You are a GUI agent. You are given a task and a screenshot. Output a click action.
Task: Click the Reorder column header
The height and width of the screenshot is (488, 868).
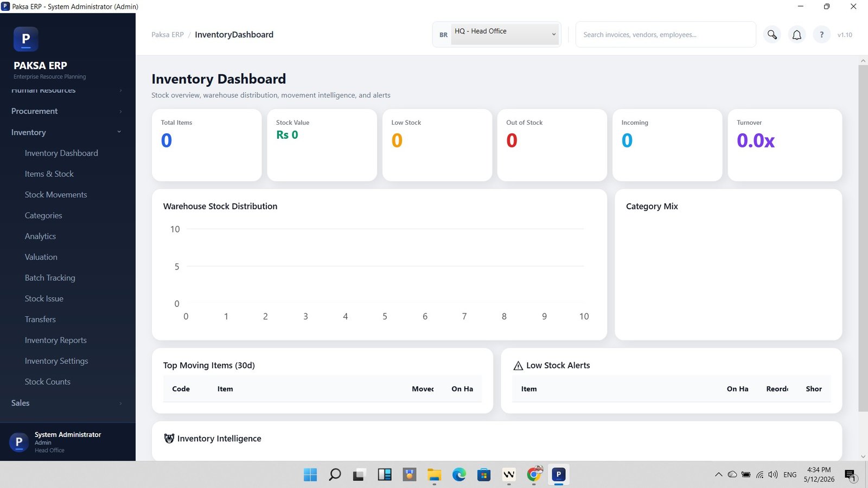click(x=777, y=389)
